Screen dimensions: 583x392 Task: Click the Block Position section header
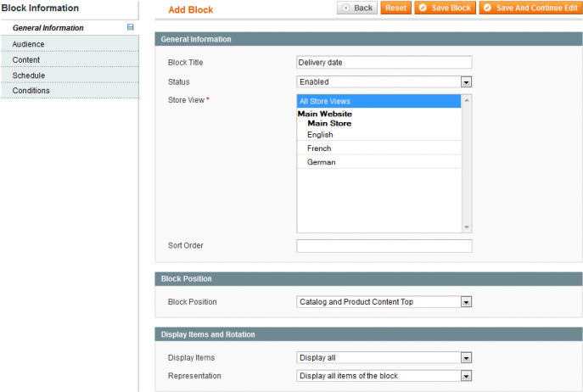(368, 278)
